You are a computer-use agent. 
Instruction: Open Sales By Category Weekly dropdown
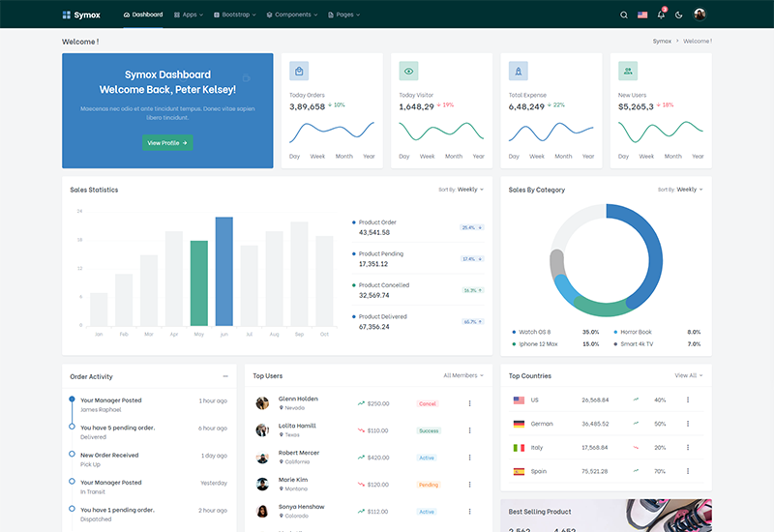click(689, 190)
